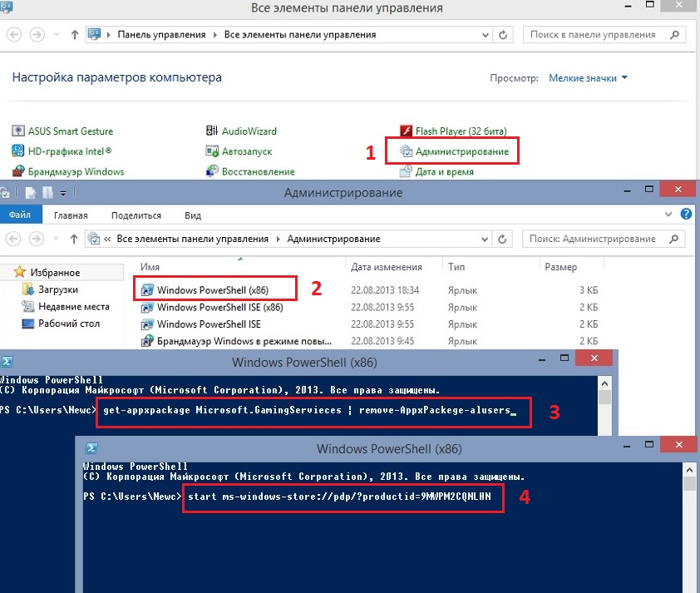Viewport: 700px width, 593px height.
Task: Click Все элементы панели управления breadcrumb in Администрирование
Action: (x=192, y=240)
